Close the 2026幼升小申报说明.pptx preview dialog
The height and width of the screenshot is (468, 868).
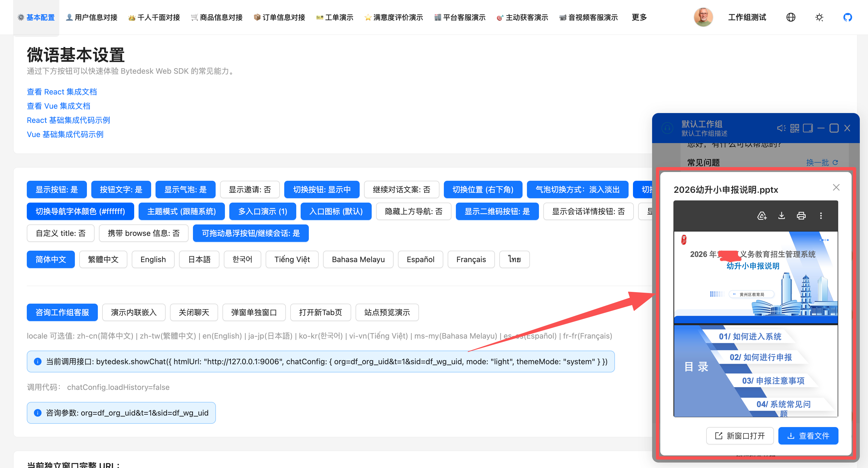[836, 188]
